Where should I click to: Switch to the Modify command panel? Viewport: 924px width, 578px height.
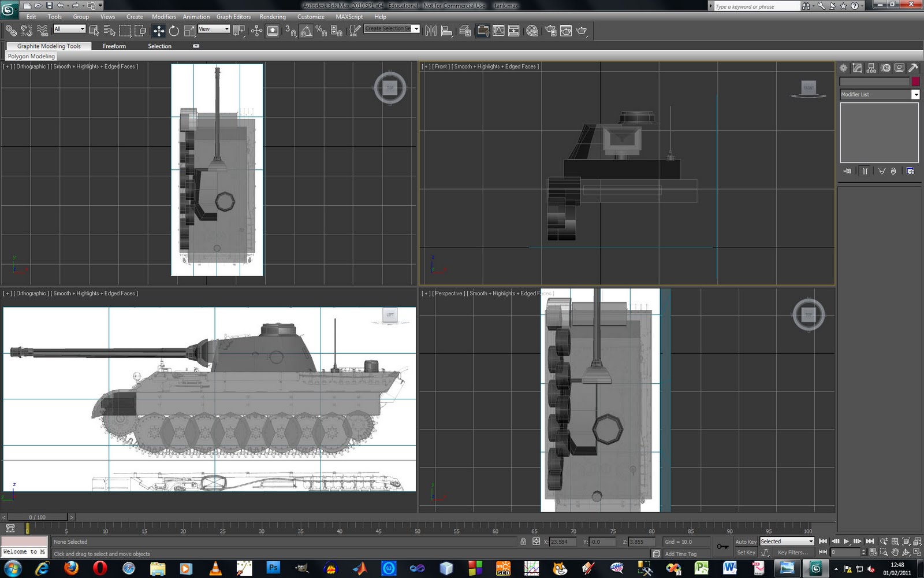pyautogui.click(x=857, y=68)
